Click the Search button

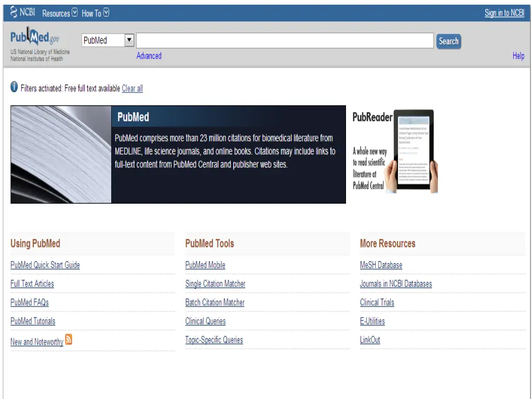coord(448,42)
